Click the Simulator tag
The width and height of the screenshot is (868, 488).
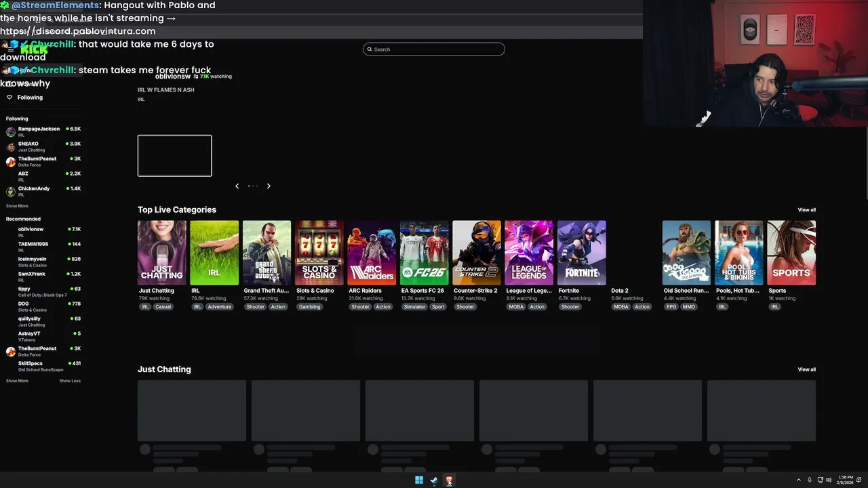point(414,307)
